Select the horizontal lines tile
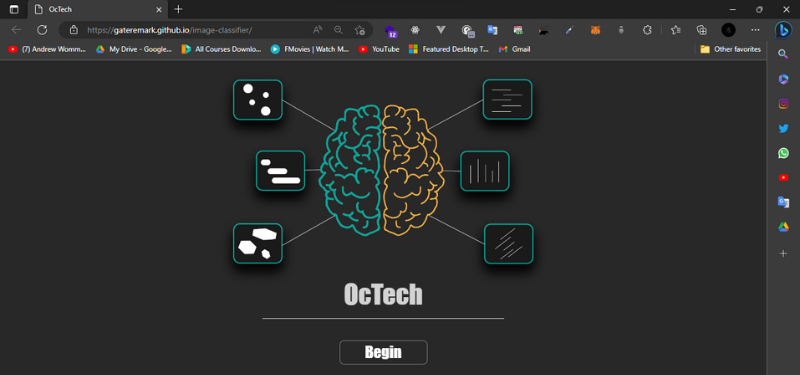This screenshot has height=375, width=800. [x=508, y=99]
